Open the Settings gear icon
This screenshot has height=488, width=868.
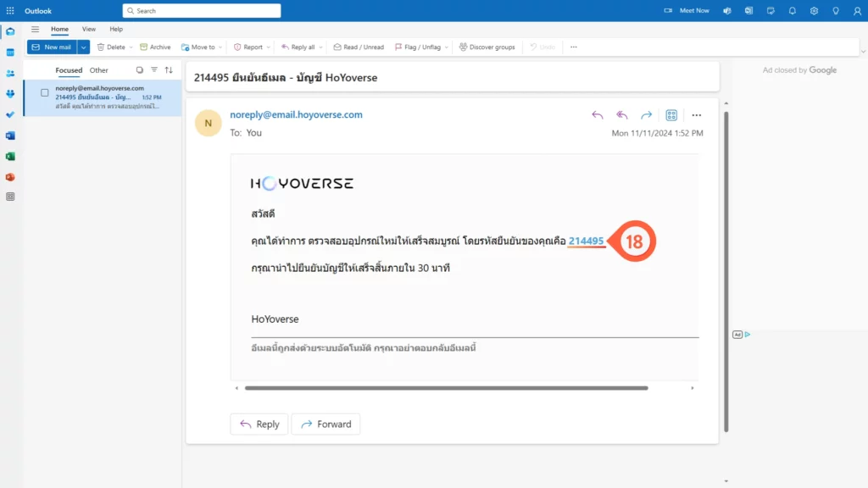[x=814, y=10]
